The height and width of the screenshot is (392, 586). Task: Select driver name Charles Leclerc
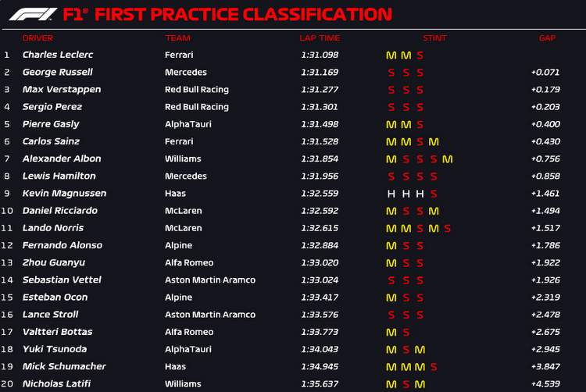[x=58, y=55]
